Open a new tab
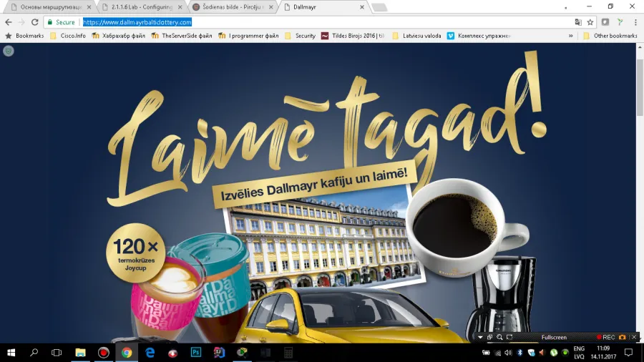This screenshot has height=362, width=644. 379,7
